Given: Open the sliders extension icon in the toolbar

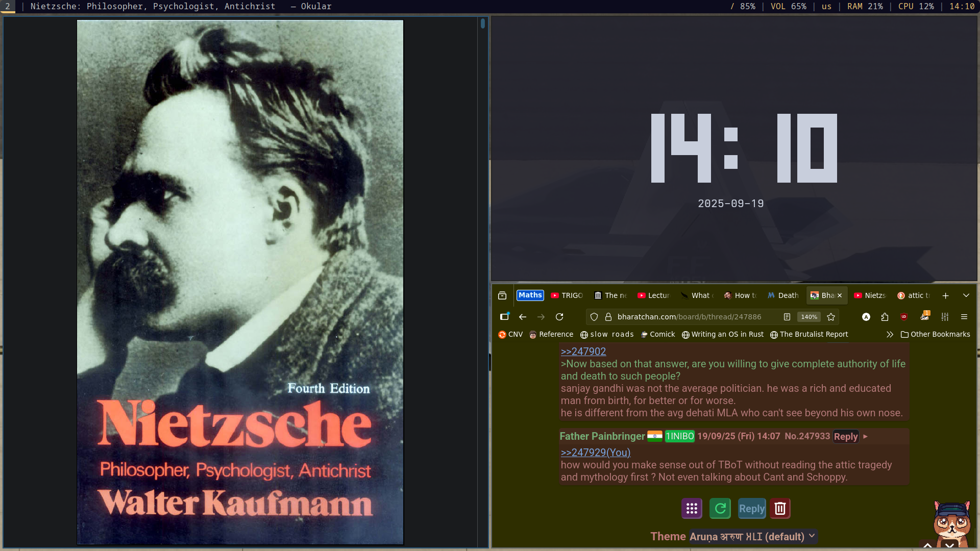Looking at the screenshot, I should (x=945, y=317).
